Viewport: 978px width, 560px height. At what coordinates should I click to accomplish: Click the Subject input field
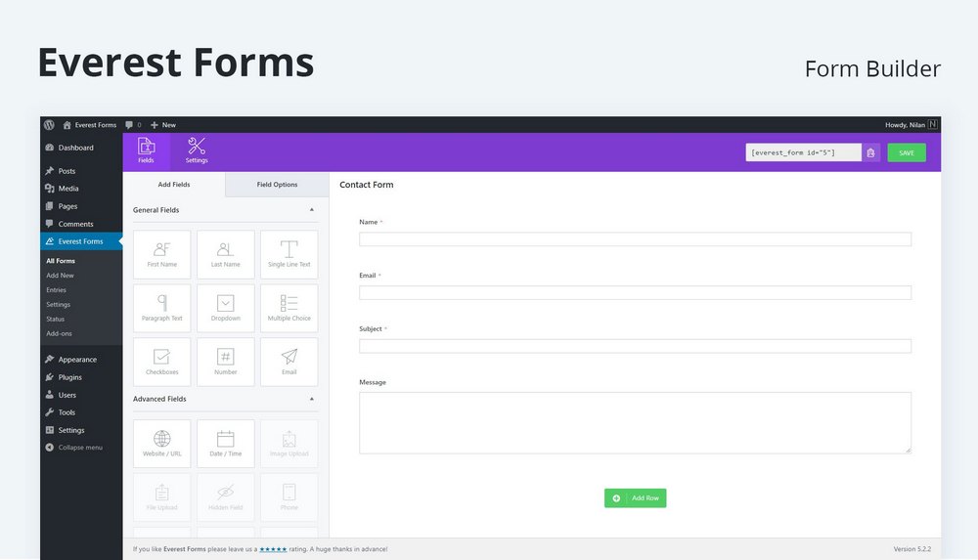pos(635,346)
